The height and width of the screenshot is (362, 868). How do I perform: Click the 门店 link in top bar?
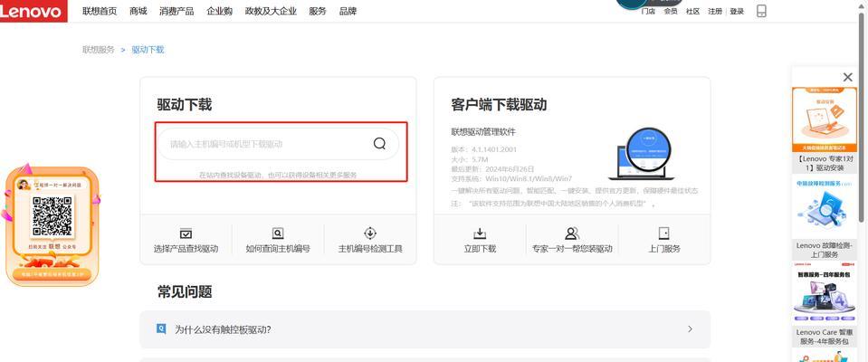pos(648,11)
